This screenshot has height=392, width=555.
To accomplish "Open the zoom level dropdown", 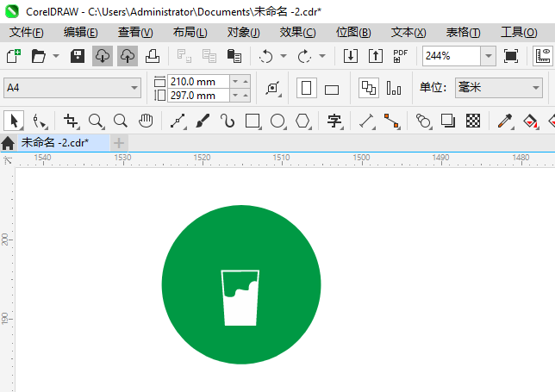I will click(488, 56).
